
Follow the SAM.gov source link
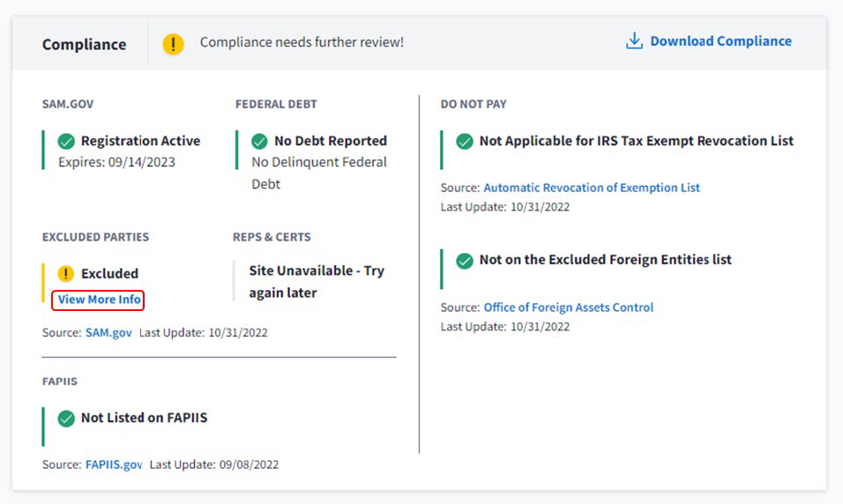(108, 333)
